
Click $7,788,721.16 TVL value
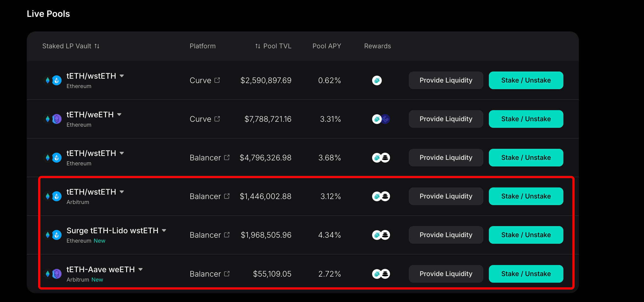coord(268,119)
